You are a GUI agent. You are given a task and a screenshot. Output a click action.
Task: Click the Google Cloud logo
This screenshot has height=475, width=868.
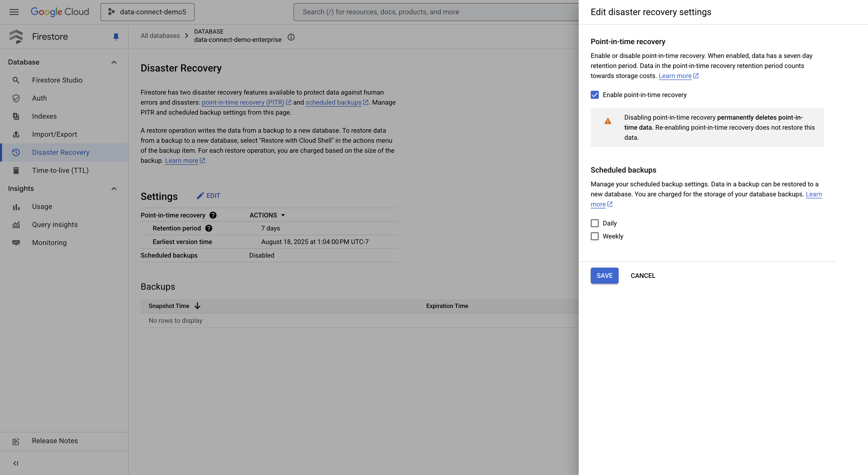(x=60, y=12)
